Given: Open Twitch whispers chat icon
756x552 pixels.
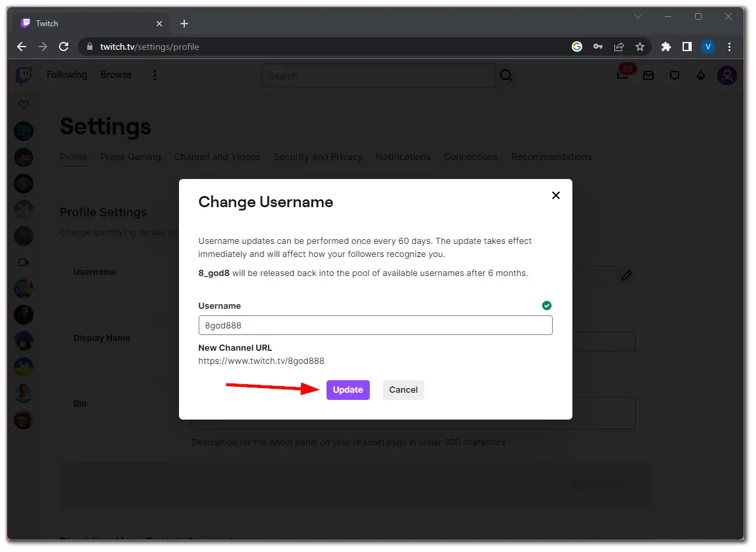Looking at the screenshot, I should 675,75.
